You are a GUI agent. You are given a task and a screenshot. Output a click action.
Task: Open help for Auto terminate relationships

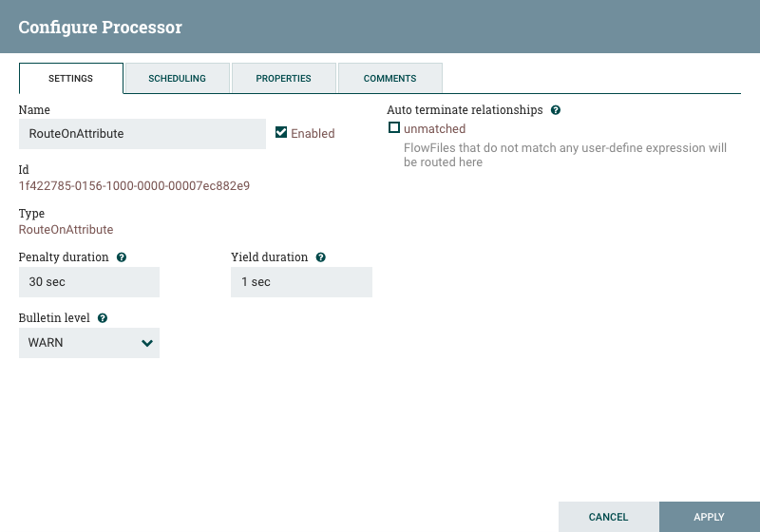click(x=556, y=110)
